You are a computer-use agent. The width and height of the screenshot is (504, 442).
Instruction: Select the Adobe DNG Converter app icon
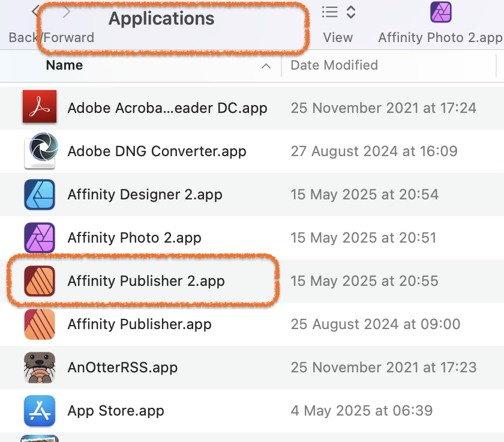coord(41,151)
